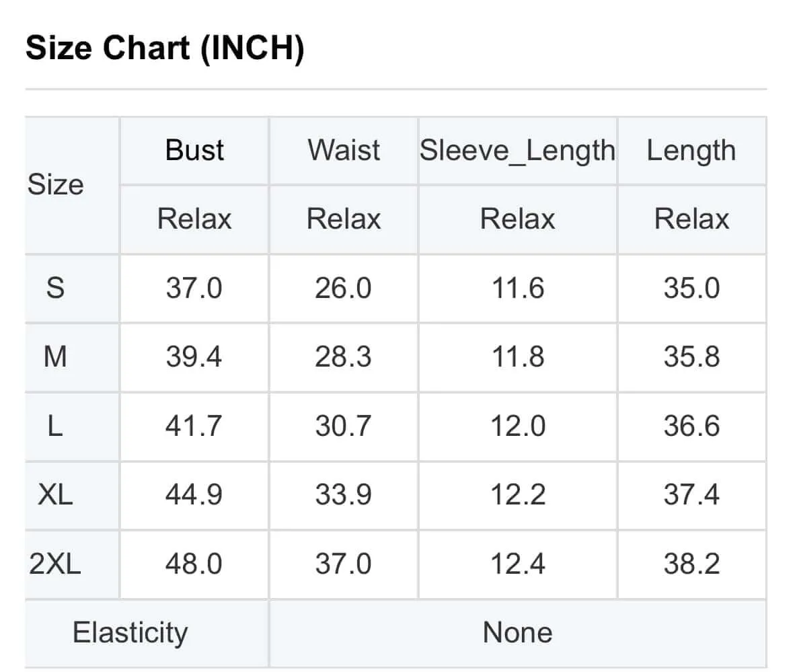
Task: Click the Sleeve_Length column header
Action: 517,151
